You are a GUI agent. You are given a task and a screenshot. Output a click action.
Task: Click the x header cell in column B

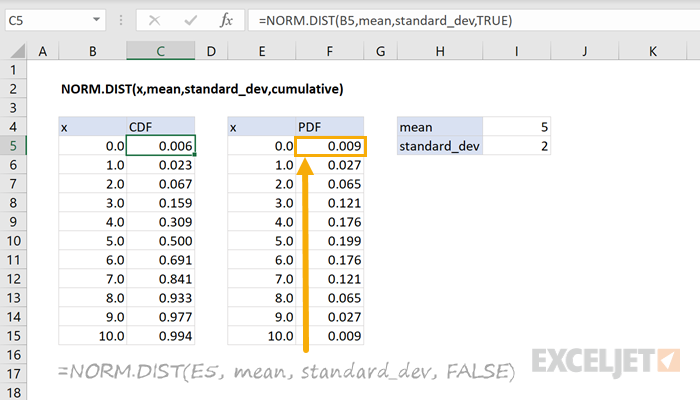[92, 127]
